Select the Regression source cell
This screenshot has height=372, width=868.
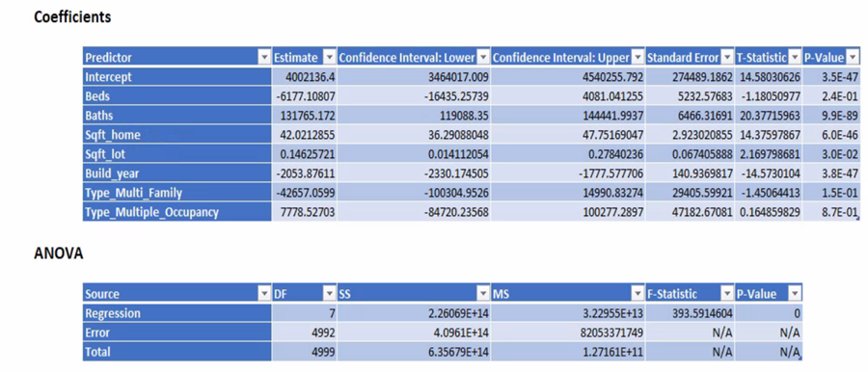click(177, 313)
